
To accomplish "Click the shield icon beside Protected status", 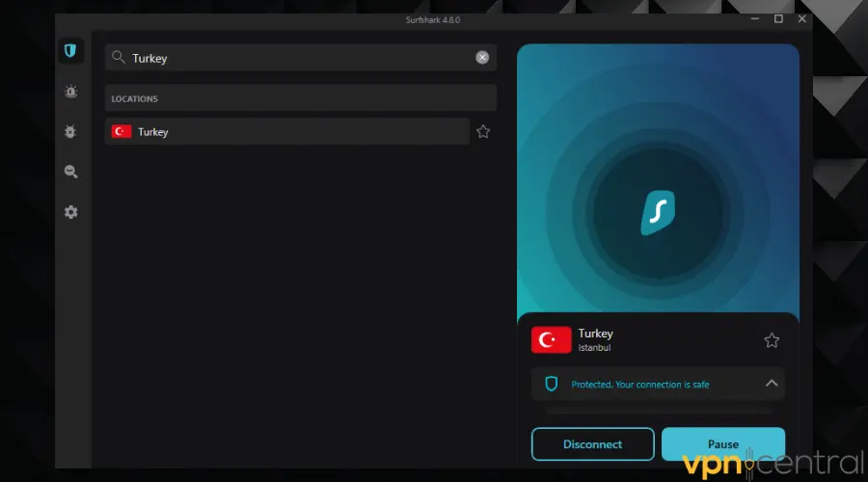I will click(x=552, y=384).
